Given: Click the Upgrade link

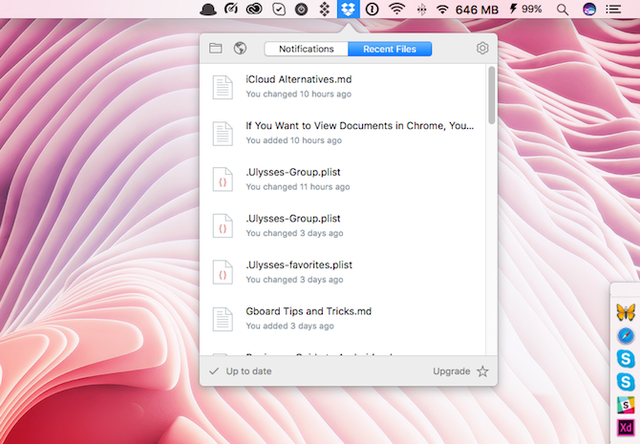Looking at the screenshot, I should click(x=451, y=371).
